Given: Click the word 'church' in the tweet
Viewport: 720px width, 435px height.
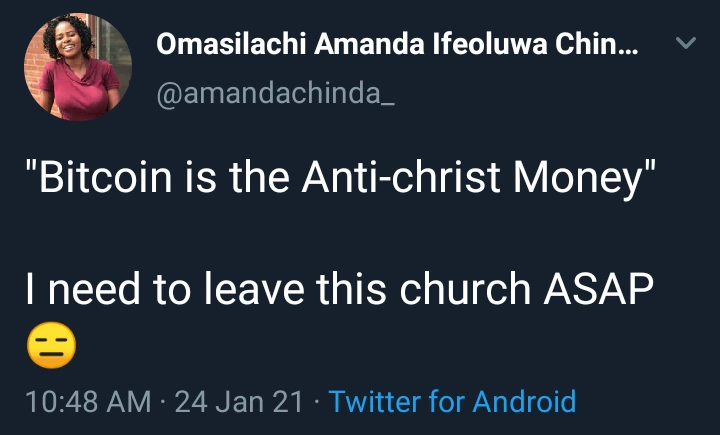Looking at the screenshot, I should coord(465,288).
